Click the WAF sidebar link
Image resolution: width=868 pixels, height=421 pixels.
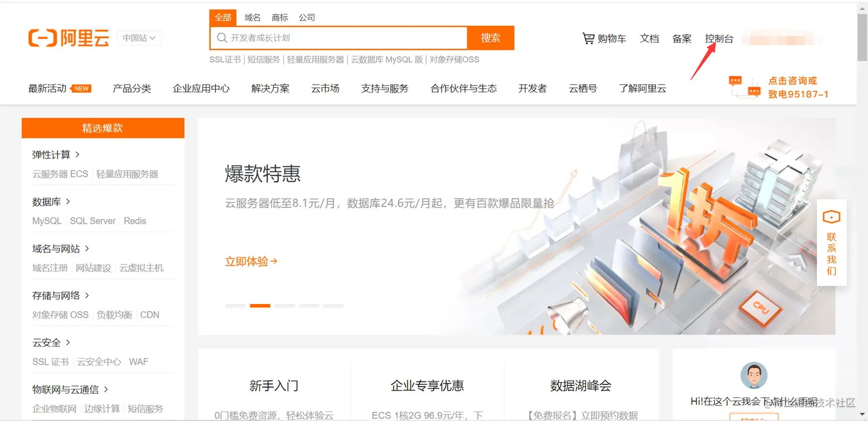click(138, 362)
